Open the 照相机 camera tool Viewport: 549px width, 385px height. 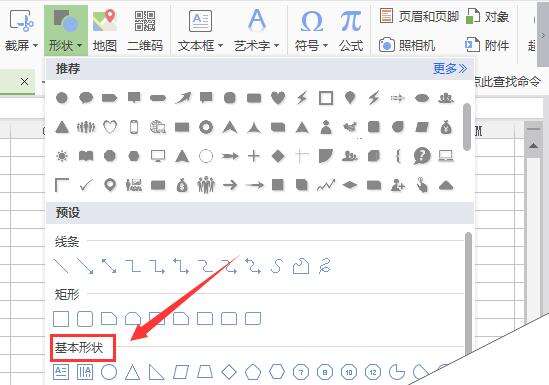click(407, 45)
